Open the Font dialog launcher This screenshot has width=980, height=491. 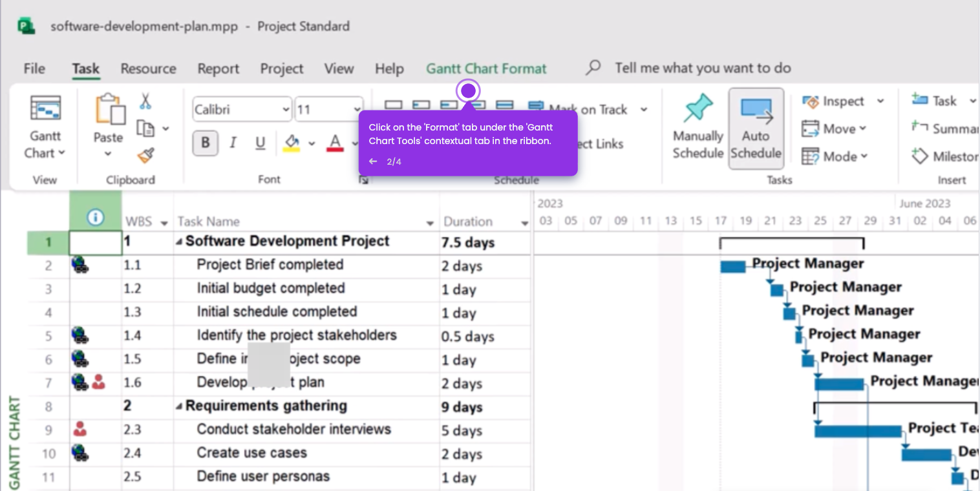364,180
